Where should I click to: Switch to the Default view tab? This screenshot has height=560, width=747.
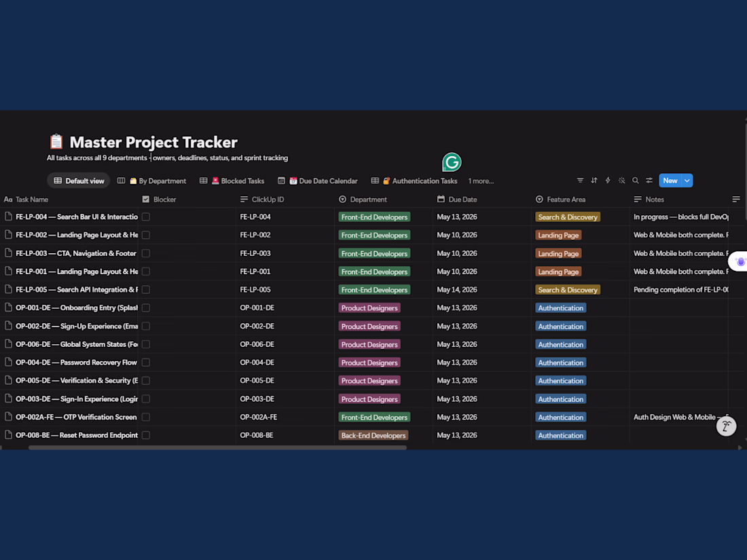[x=79, y=181]
